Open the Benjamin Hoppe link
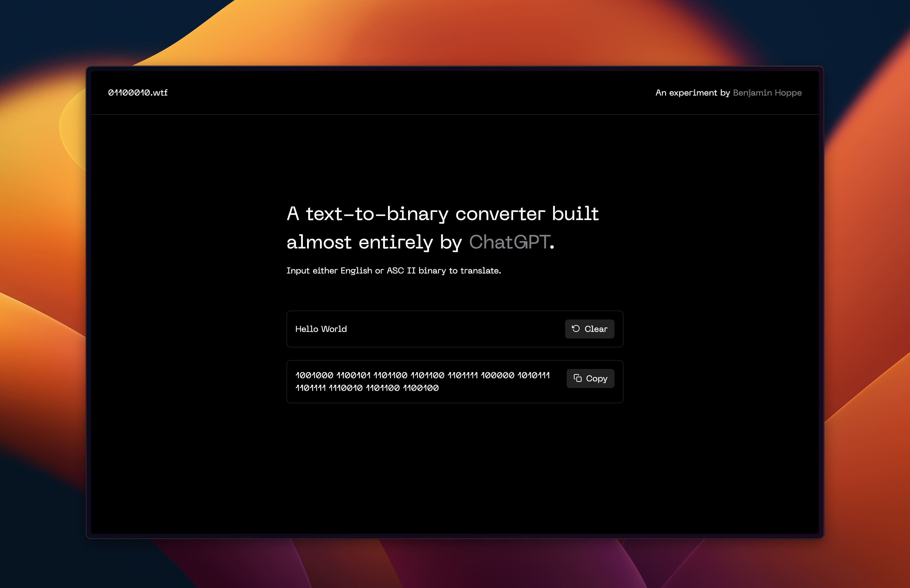This screenshot has width=910, height=588. pos(767,93)
